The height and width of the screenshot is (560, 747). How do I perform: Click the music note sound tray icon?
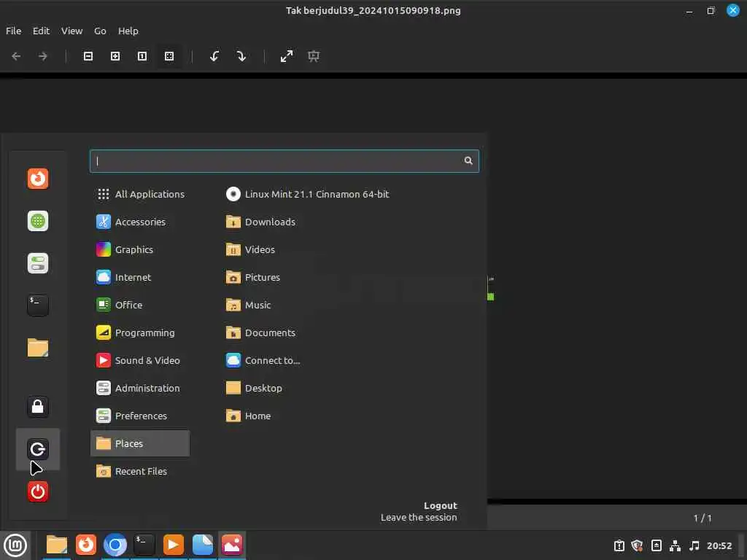(694, 545)
